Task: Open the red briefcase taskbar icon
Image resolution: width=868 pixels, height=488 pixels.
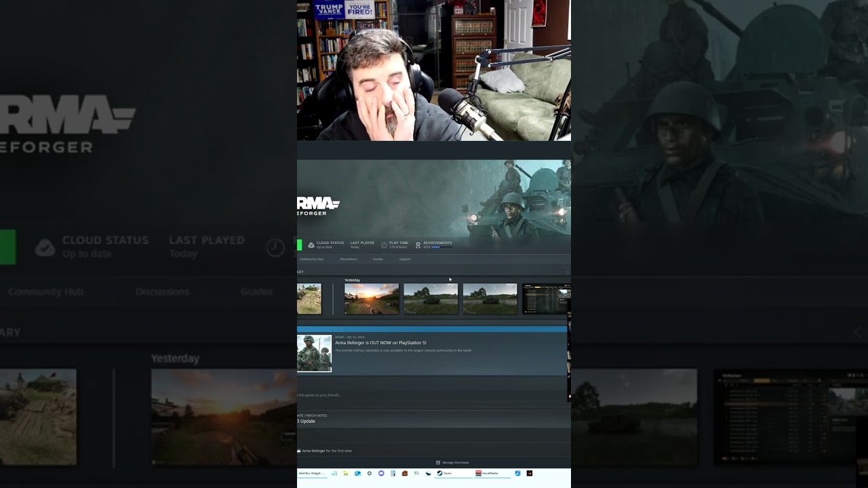Action: tap(405, 473)
